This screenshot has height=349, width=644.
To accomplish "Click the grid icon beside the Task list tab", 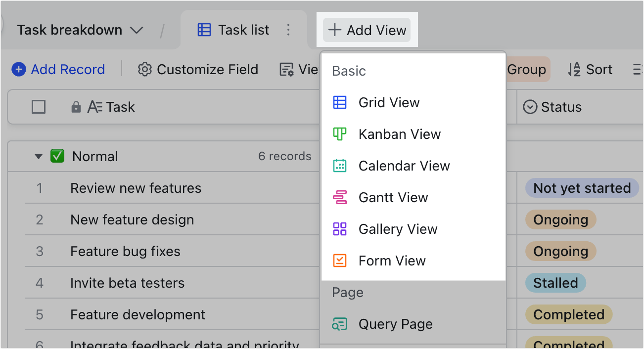I will click(203, 30).
